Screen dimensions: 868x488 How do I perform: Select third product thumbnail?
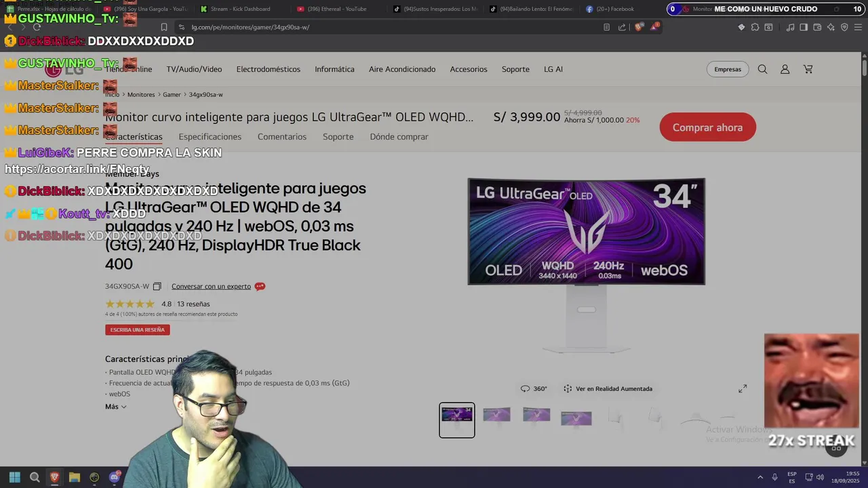click(x=536, y=416)
